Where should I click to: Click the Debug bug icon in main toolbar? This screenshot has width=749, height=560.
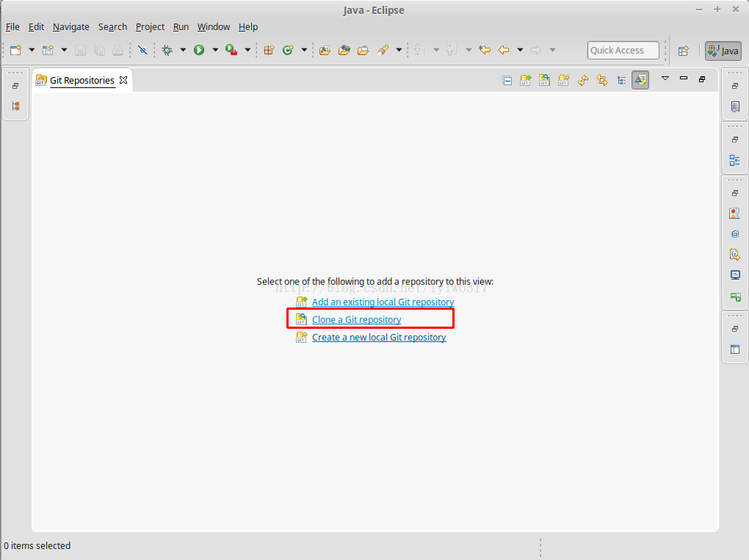(x=167, y=50)
